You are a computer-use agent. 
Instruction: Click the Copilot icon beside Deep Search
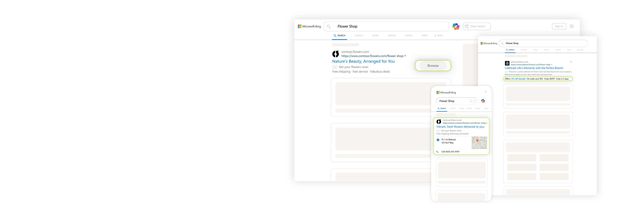coord(456,26)
